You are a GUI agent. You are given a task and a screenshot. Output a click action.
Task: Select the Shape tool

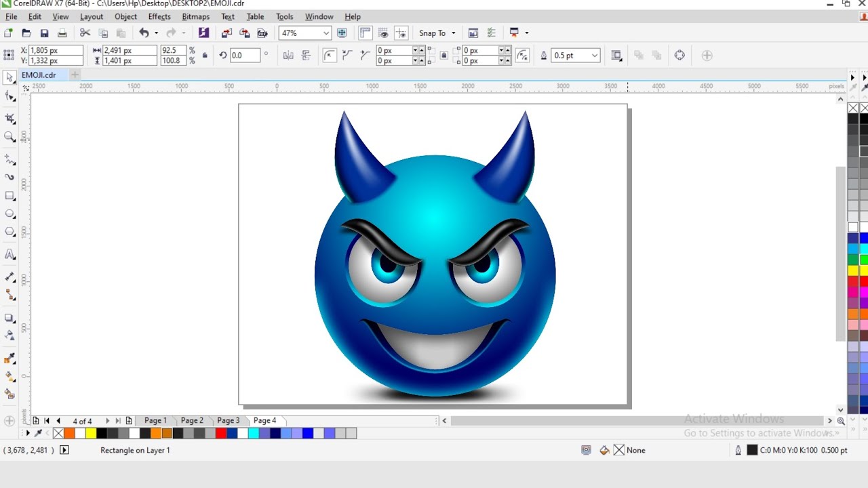click(9, 97)
